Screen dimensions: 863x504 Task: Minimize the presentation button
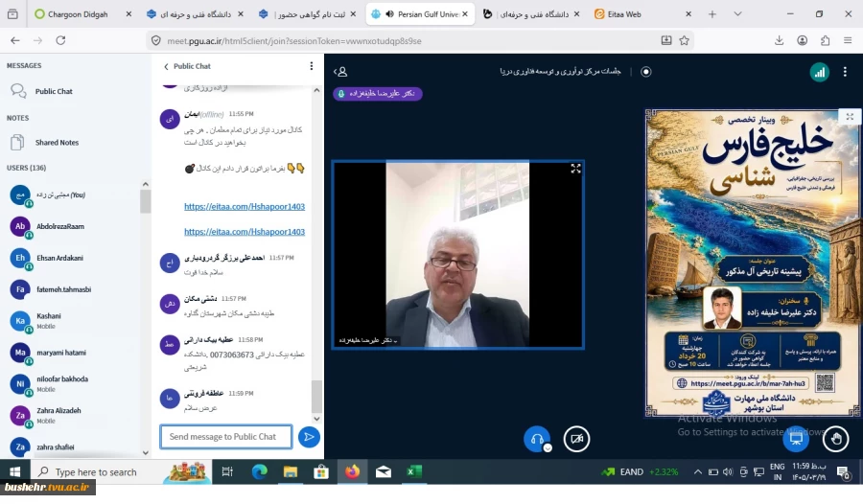pos(796,439)
